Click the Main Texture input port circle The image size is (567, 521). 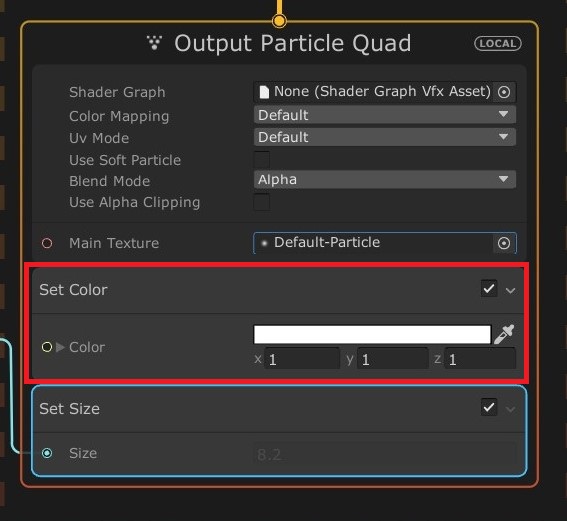(x=47, y=243)
